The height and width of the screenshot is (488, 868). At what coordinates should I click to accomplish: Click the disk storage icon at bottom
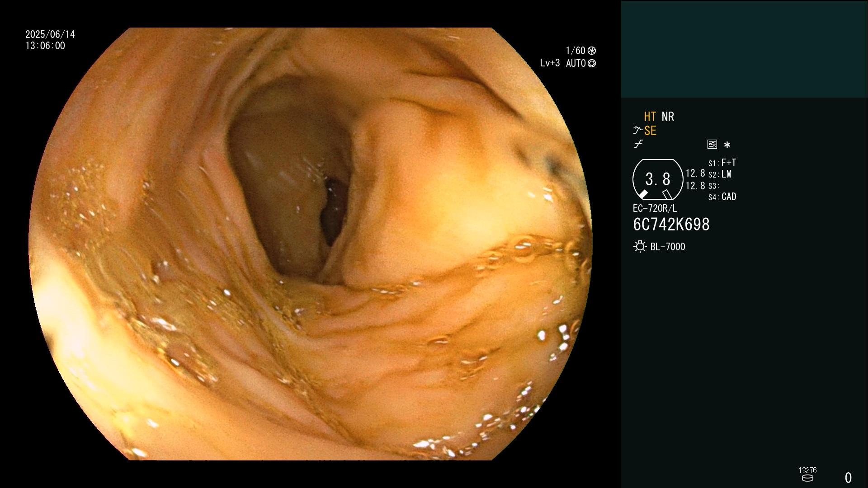pyautogui.click(x=807, y=478)
